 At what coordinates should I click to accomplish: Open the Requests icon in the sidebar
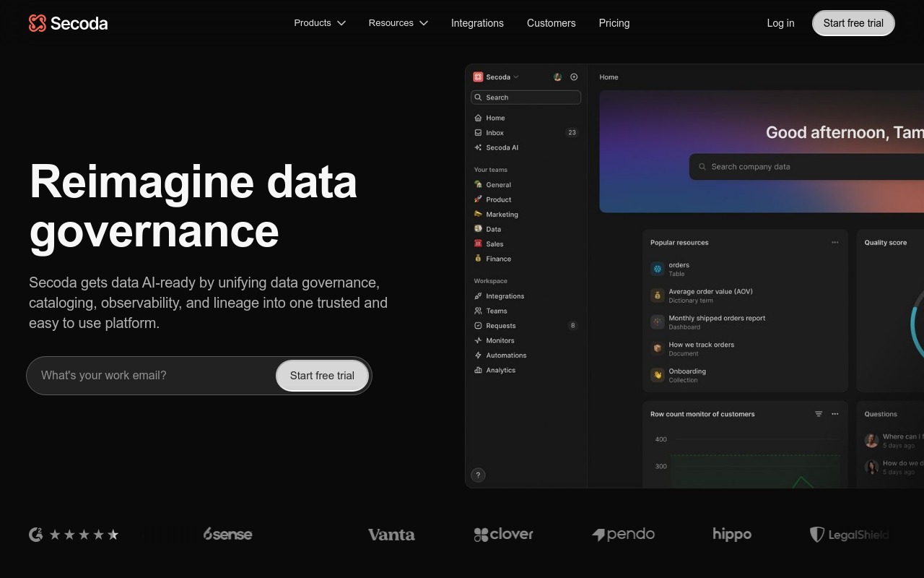478,326
